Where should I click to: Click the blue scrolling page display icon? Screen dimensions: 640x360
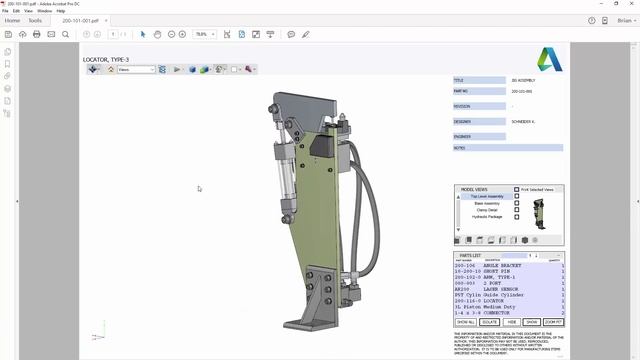[242, 34]
